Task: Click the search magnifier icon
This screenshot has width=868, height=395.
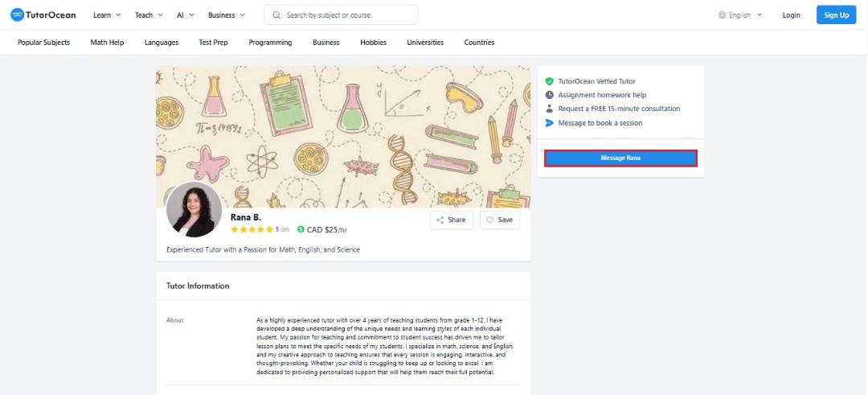Action: [x=276, y=15]
